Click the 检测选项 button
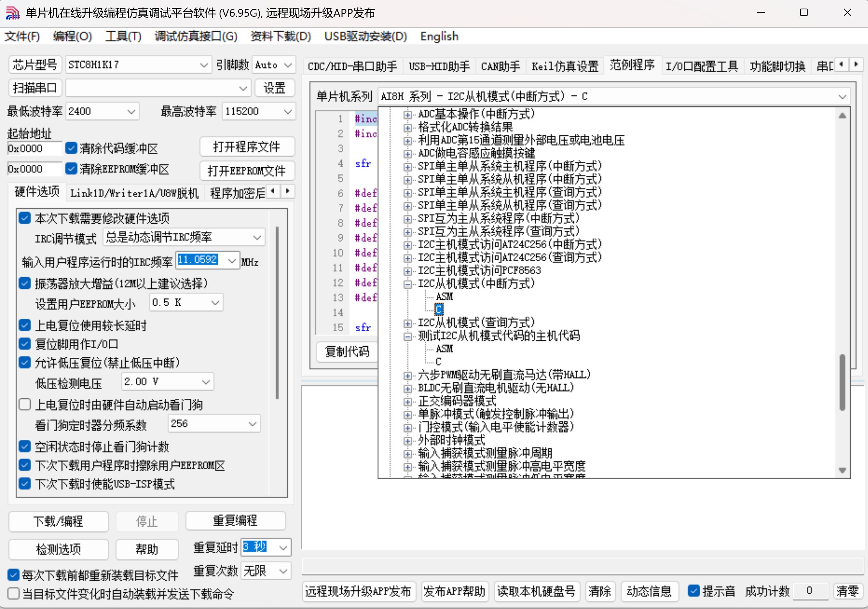 pos(58,549)
